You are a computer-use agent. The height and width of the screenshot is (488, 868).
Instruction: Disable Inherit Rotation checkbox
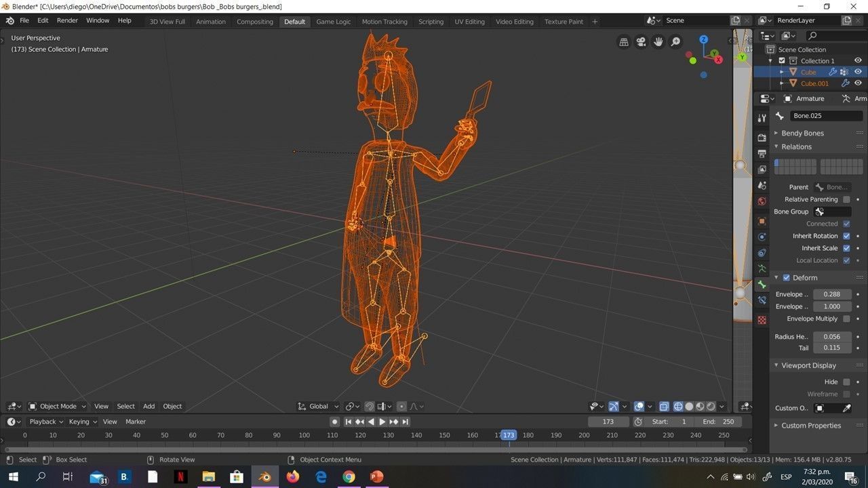coord(846,236)
